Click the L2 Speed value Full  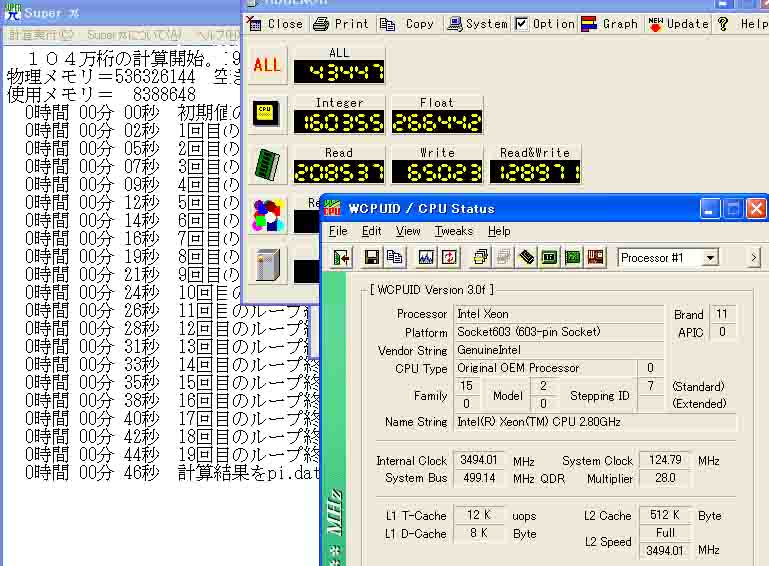coord(665,533)
